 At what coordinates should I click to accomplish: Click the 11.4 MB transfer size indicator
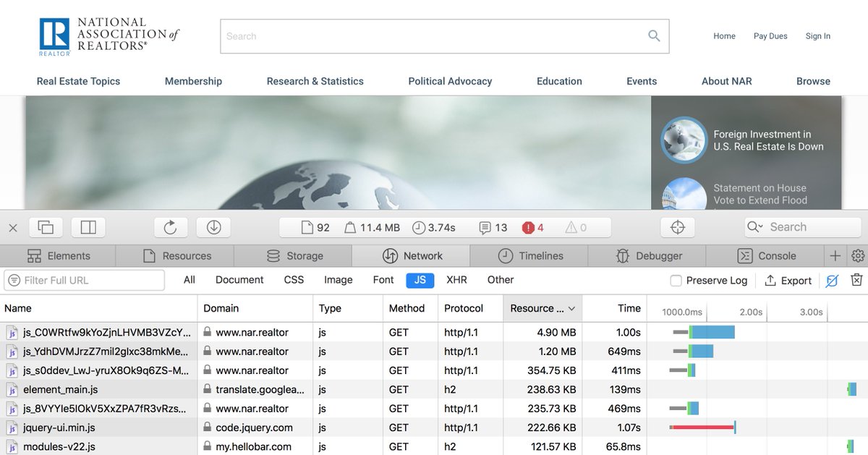[372, 228]
